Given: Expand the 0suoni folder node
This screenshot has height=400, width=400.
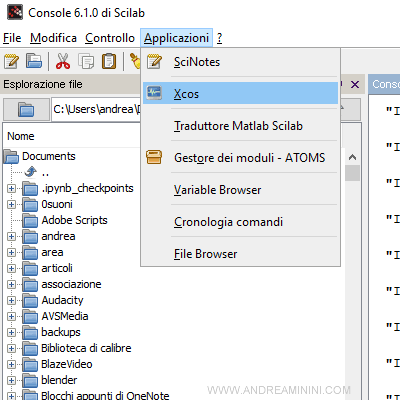Looking at the screenshot, I should (11, 205).
